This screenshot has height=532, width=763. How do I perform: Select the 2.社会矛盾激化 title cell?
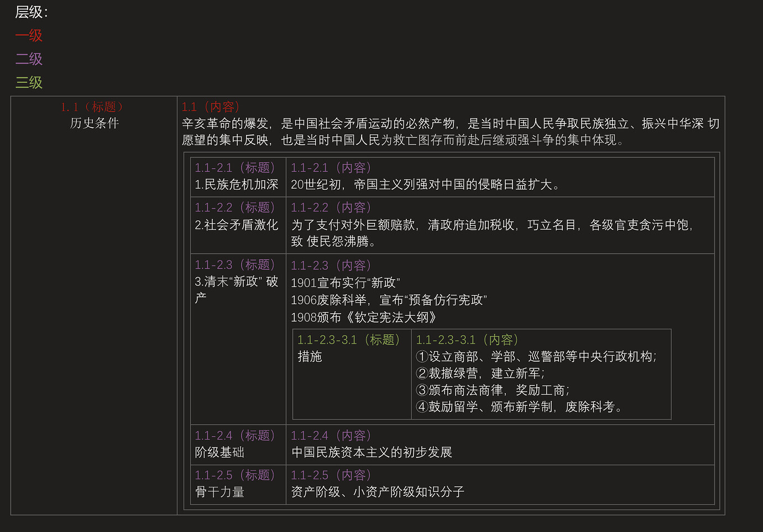click(x=236, y=225)
